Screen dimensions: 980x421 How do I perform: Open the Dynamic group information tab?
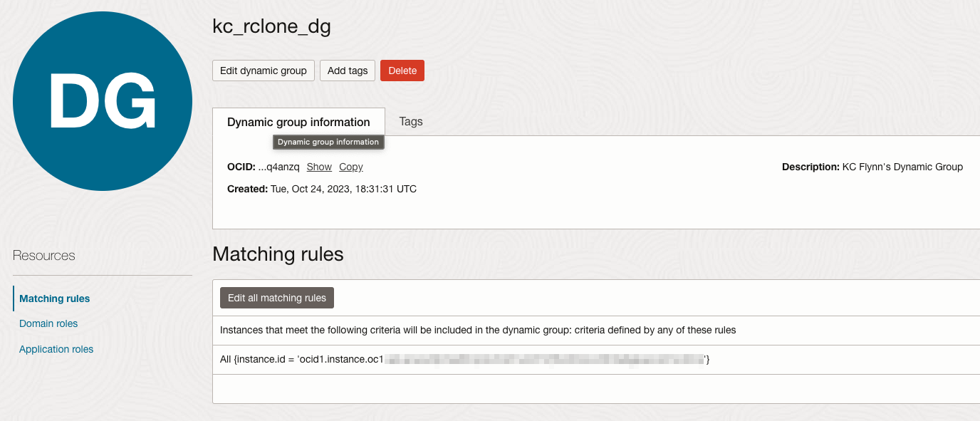[298, 122]
